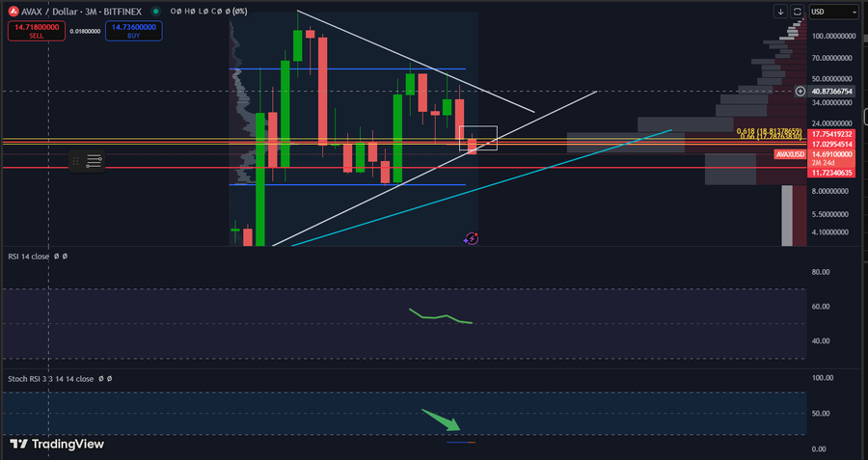Click the AVAXUSD symbol tag on price line
This screenshot has height=460, width=868.
click(790, 154)
